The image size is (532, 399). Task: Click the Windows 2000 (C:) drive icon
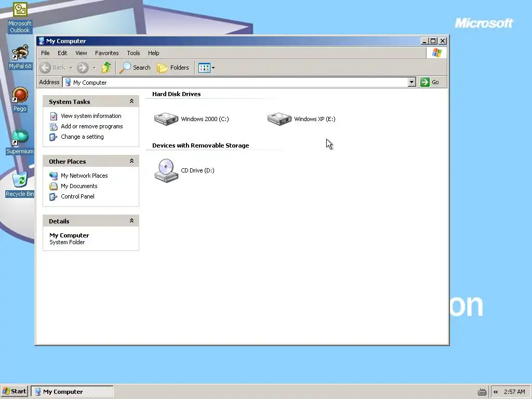(166, 119)
